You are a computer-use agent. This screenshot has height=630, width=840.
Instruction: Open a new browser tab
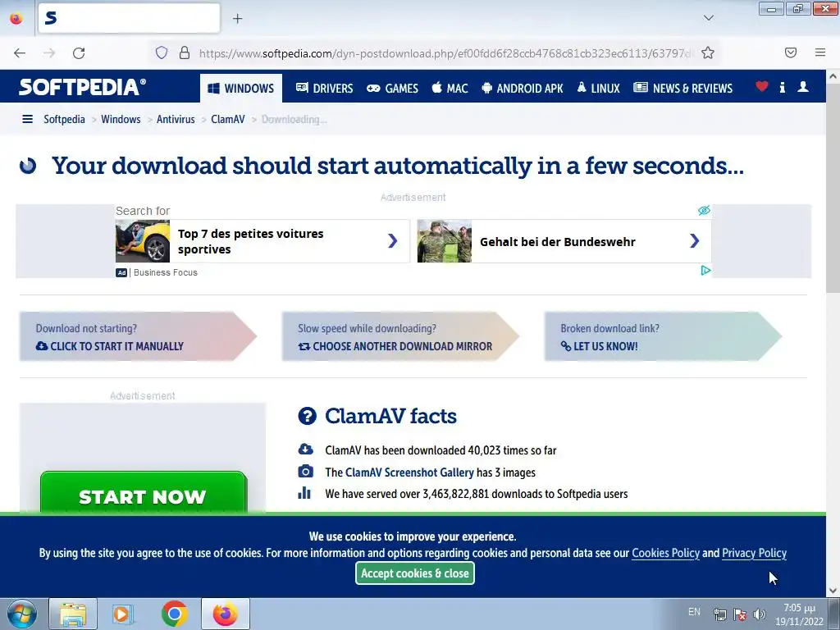point(237,19)
